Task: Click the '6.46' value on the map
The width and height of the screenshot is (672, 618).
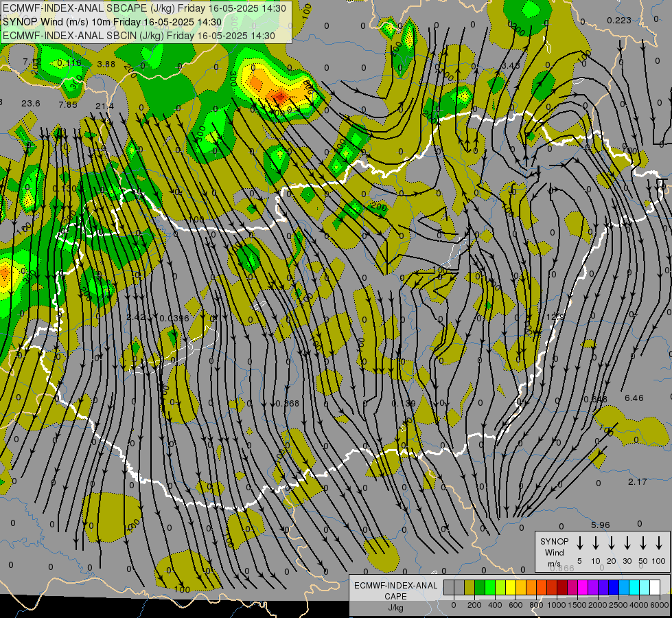Action: click(634, 398)
